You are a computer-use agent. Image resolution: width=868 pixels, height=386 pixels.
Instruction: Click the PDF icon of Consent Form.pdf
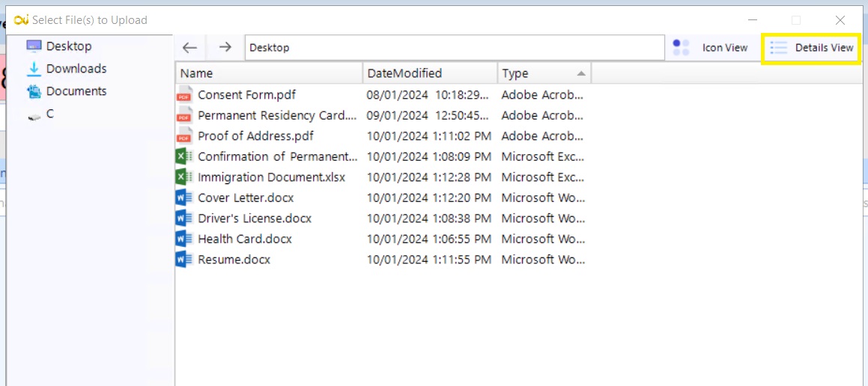click(x=183, y=95)
